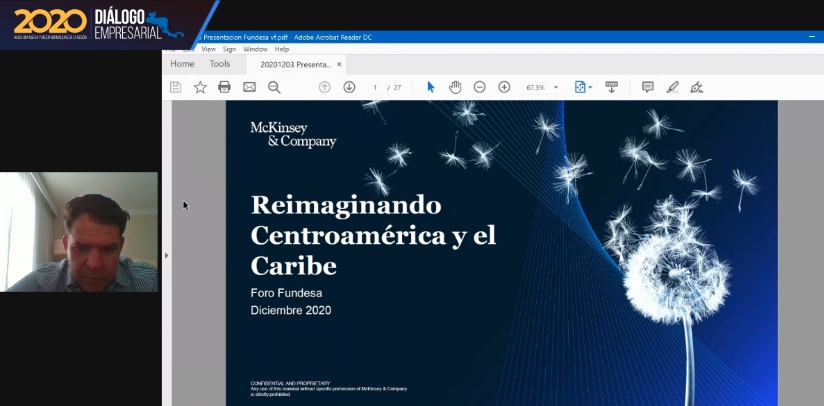Zoom out with the minus button
The height and width of the screenshot is (406, 824).
(479, 87)
